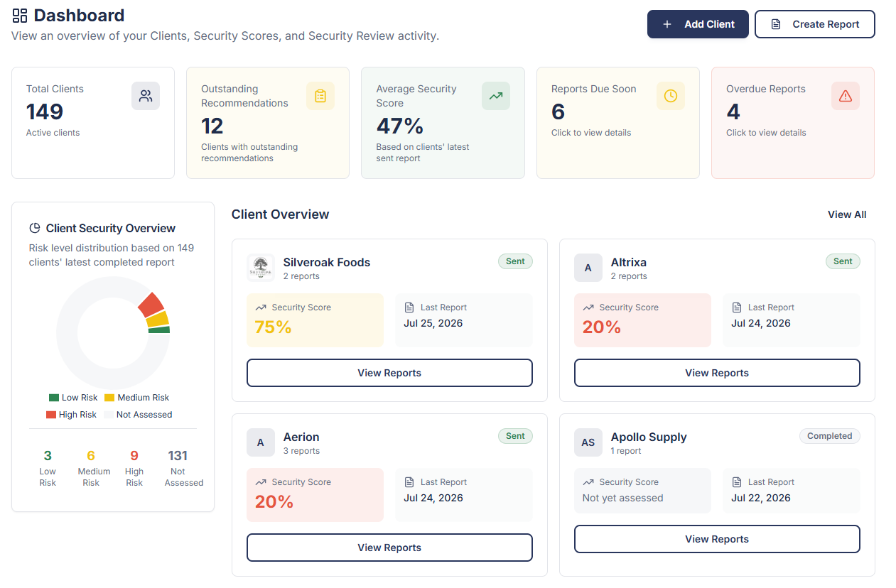
Task: Click the 'Not yet assessed' text
Action: 622,498
